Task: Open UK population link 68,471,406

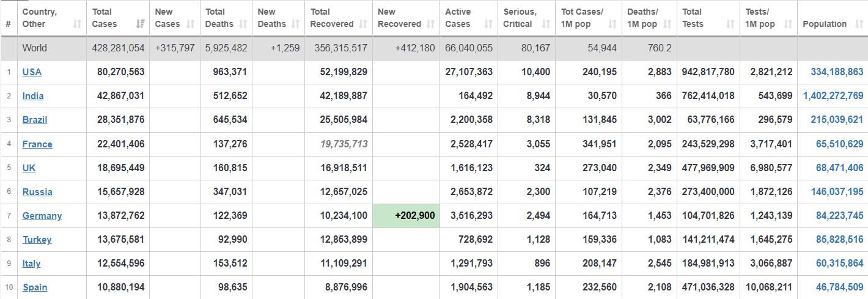Action: (x=839, y=168)
